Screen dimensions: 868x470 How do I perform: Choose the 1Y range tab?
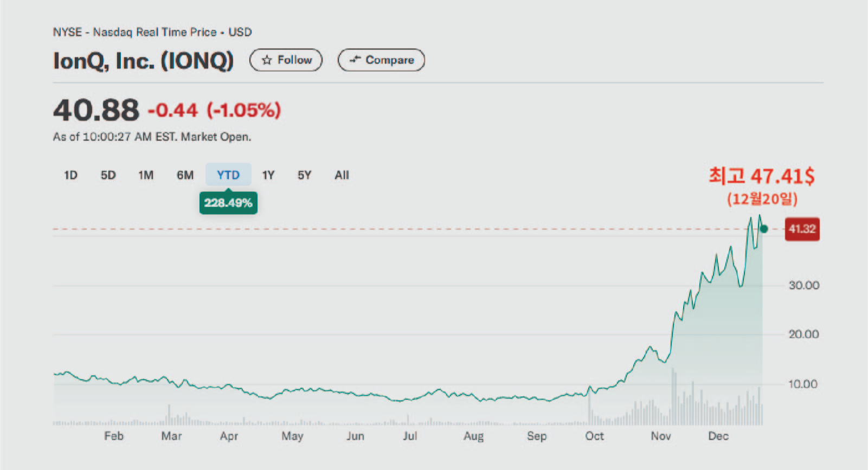click(x=268, y=175)
